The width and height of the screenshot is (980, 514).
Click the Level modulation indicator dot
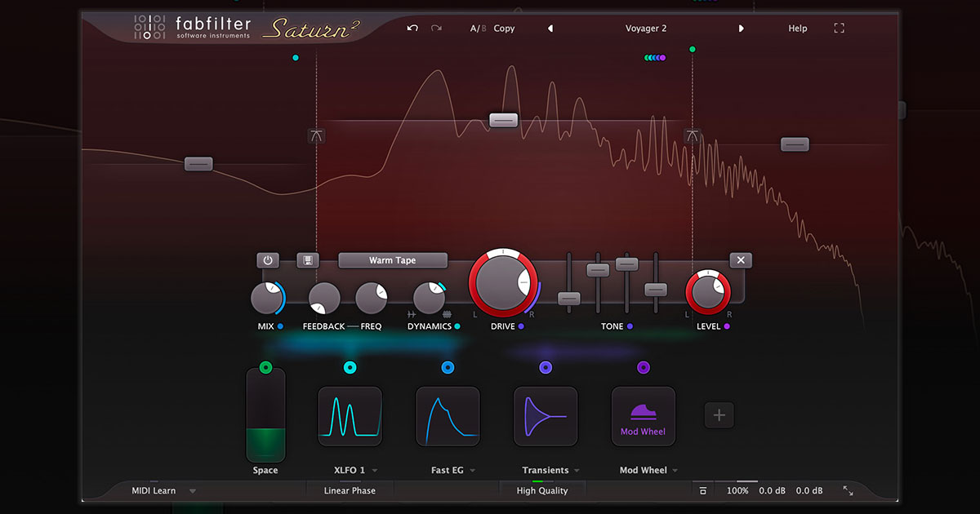727,326
